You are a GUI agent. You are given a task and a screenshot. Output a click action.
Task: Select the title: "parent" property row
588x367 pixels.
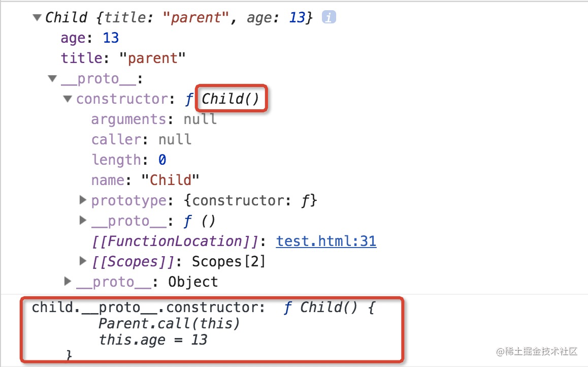pyautogui.click(x=123, y=58)
